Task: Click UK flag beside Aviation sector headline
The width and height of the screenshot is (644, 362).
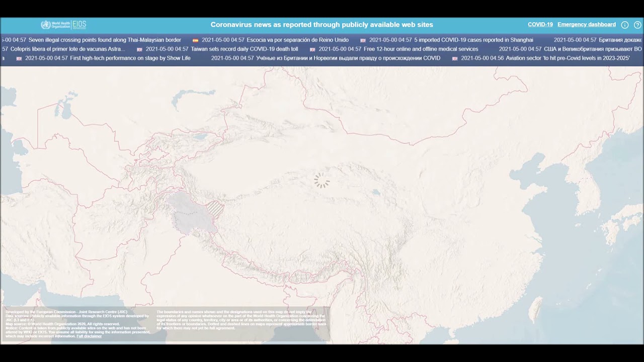Action: point(455,58)
